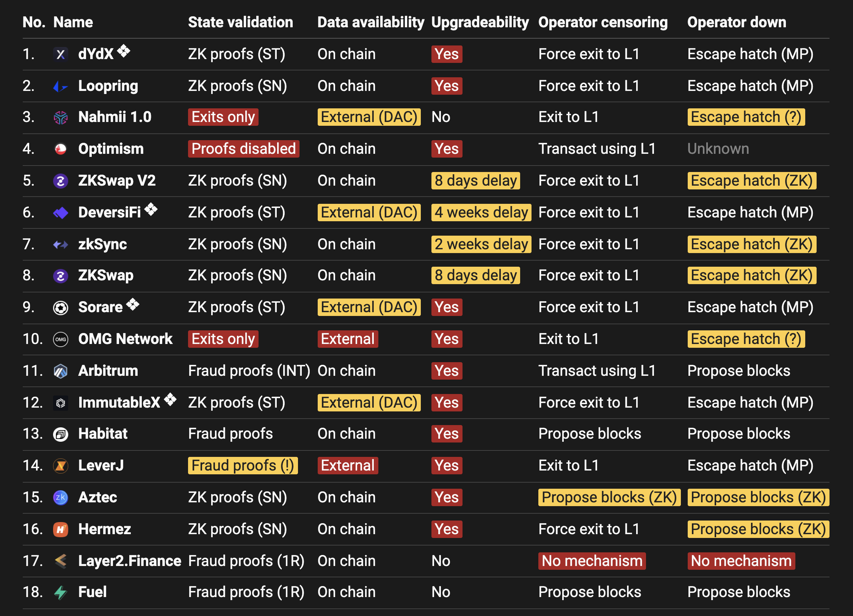Click 'Fraud proofs (INT)' in Arbitrum row
Viewport: 853px width, 616px height.
click(x=249, y=371)
